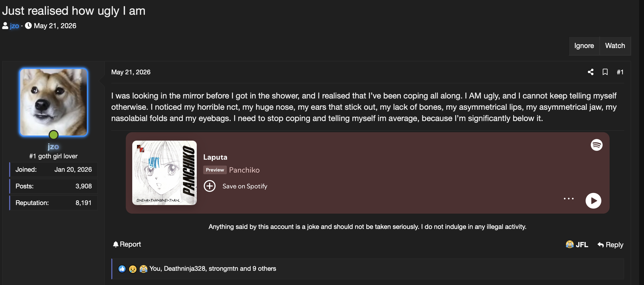The height and width of the screenshot is (285, 644).
Task: Open the three-dot more menu in the Spotify embed
Action: [569, 199]
